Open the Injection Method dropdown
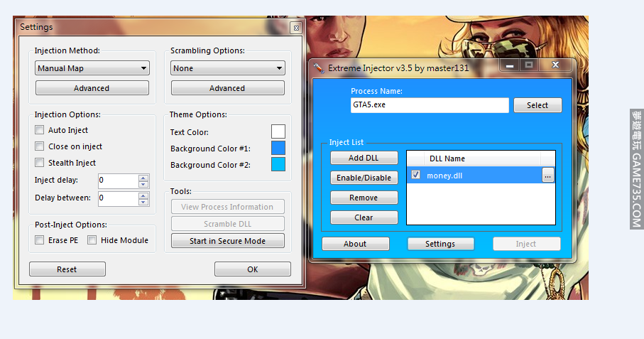644x339 pixels. point(92,68)
